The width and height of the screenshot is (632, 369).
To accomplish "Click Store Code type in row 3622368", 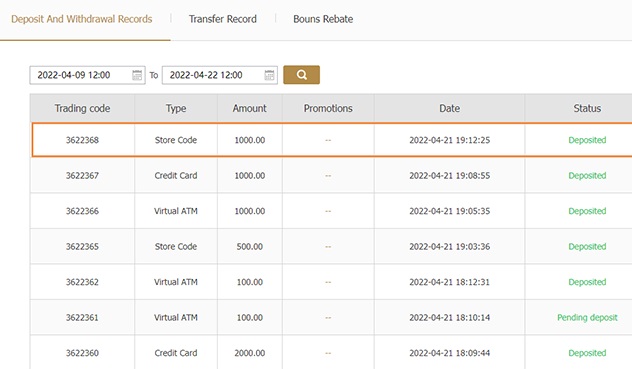I will (x=176, y=140).
